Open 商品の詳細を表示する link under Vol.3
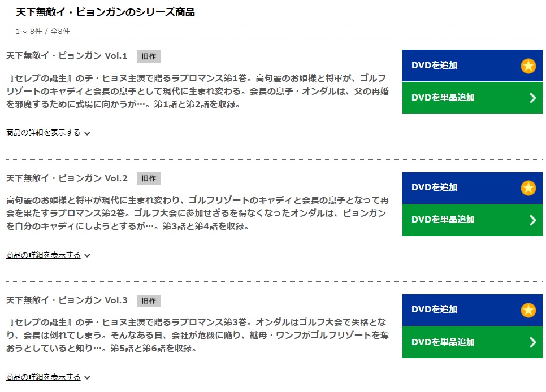Screen dimensions: 546x392 tap(43, 377)
